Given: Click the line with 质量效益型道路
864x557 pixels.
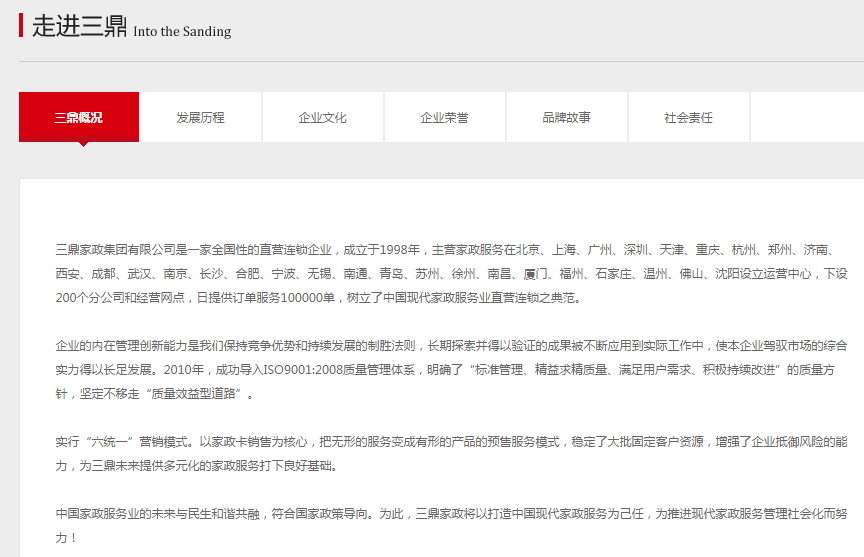Looking at the screenshot, I should click(x=154, y=394).
